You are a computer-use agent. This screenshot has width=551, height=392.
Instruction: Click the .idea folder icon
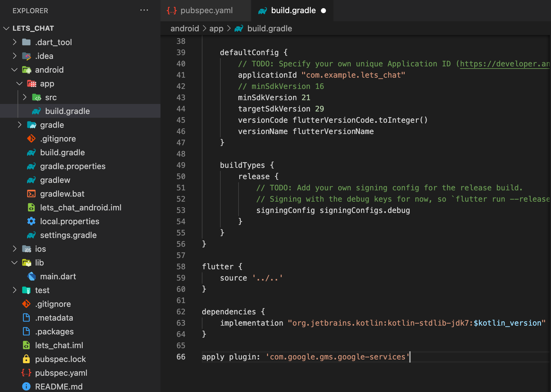27,56
